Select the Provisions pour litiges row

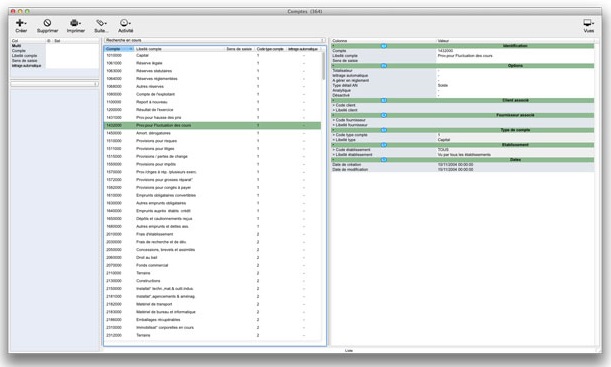click(x=213, y=149)
